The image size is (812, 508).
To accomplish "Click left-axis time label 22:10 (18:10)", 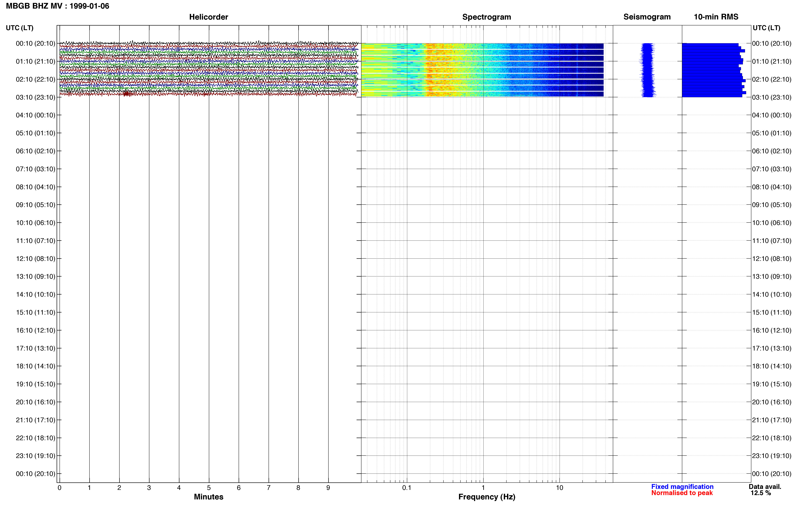I will click(x=36, y=438).
